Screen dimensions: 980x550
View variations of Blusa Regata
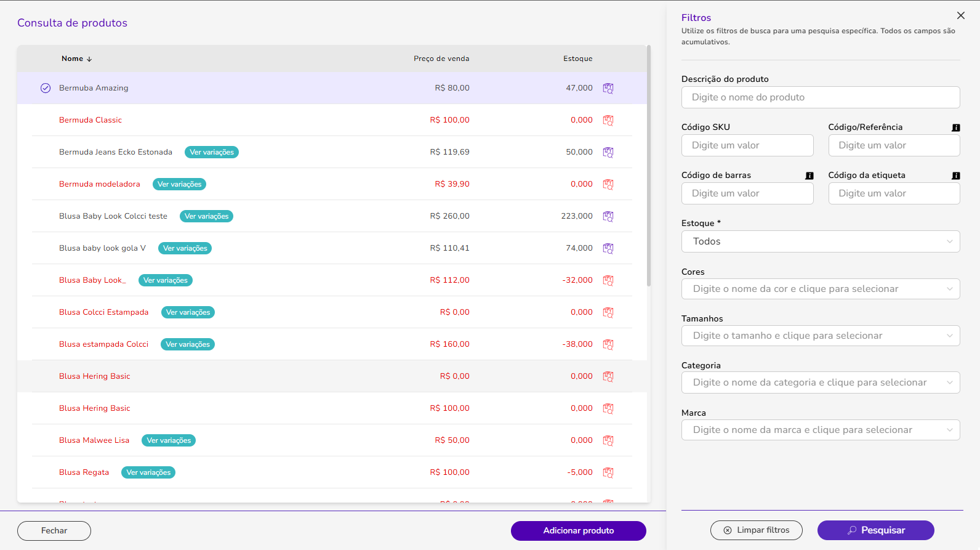coord(148,472)
